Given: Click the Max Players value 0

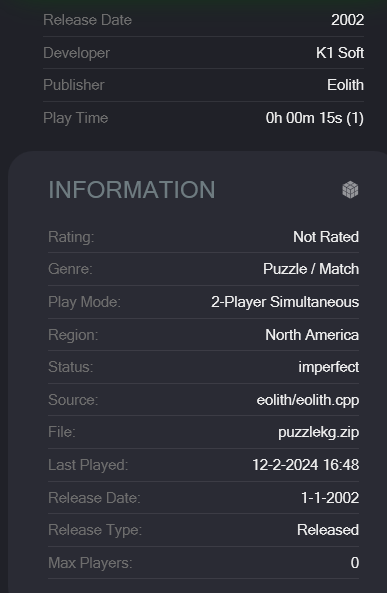Looking at the screenshot, I should 354,563.
